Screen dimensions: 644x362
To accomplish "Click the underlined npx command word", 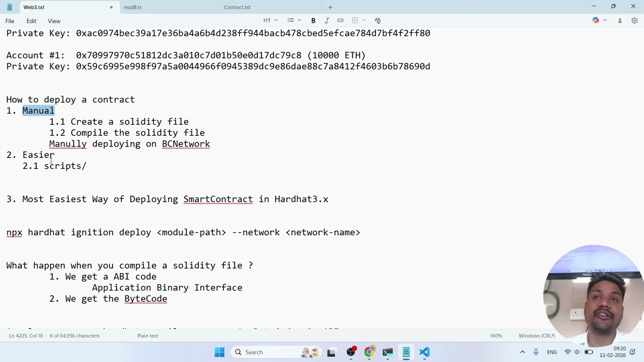I will pos(14,232).
